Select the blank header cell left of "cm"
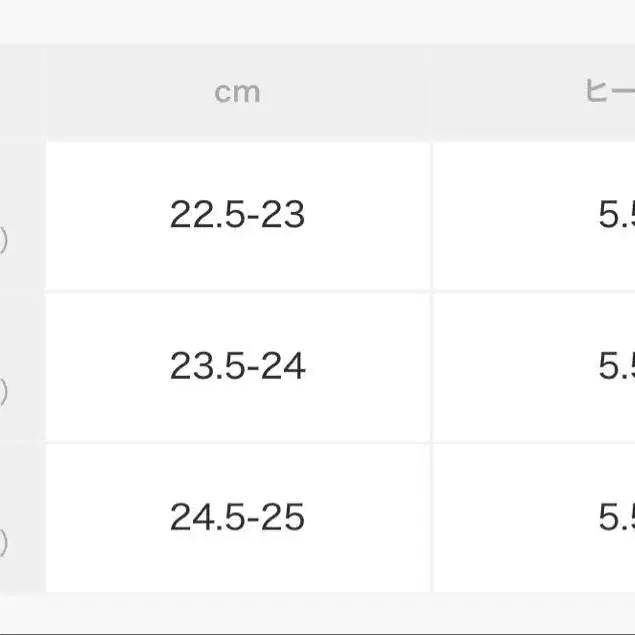Image resolution: width=635 pixels, height=635 pixels. [21, 92]
